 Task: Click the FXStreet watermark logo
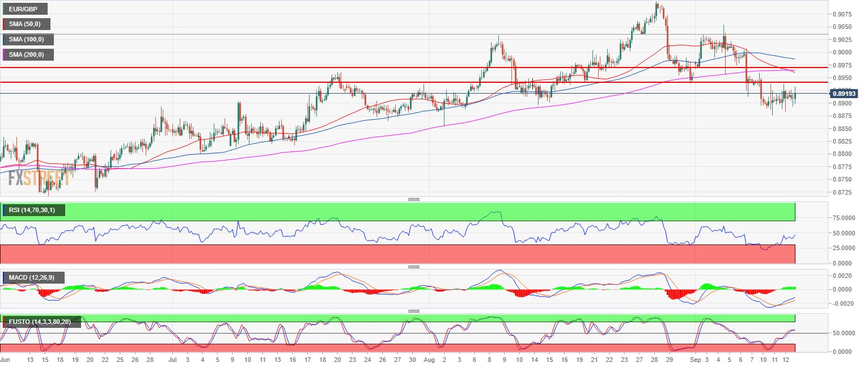click(x=39, y=178)
